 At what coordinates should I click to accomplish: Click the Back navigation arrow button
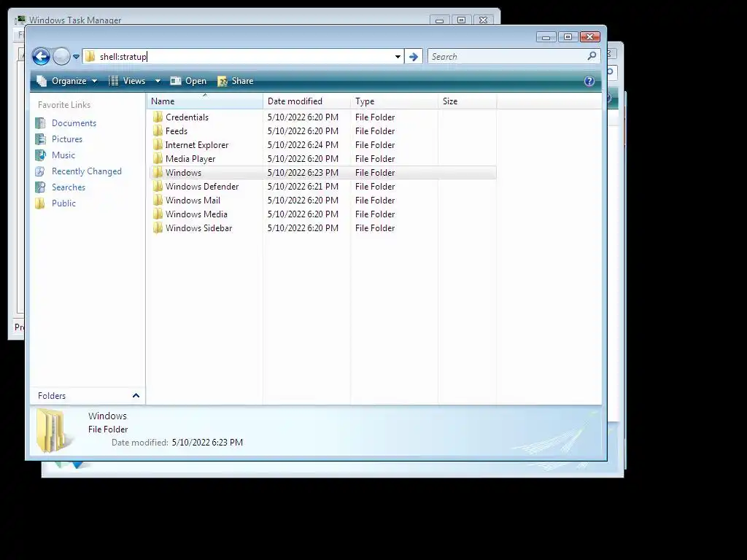[x=42, y=57]
